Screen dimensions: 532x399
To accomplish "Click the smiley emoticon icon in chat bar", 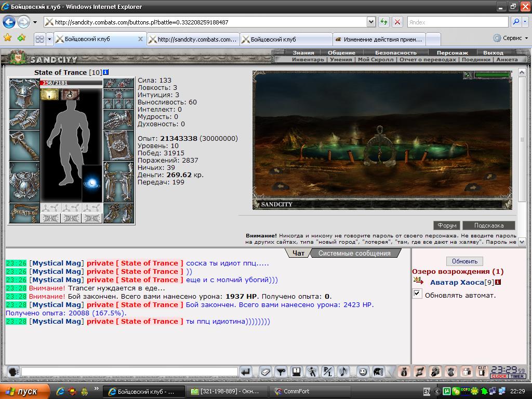I will pyautogui.click(x=363, y=372).
